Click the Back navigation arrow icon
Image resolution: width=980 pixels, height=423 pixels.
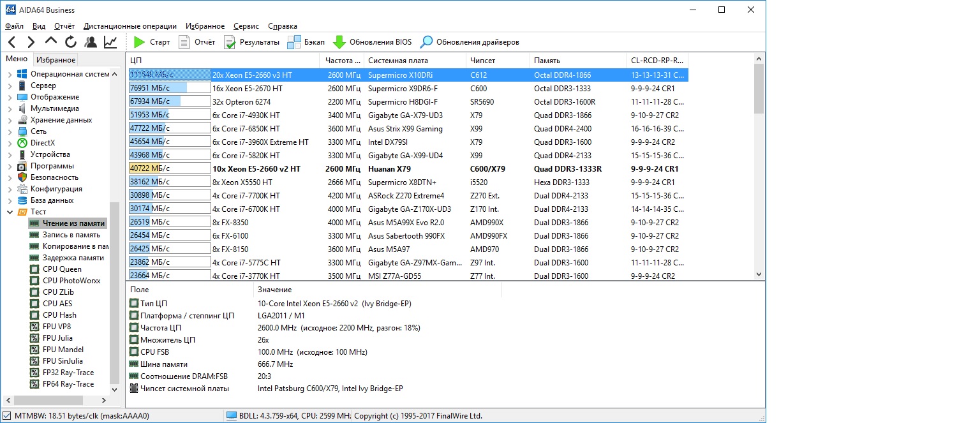(11, 42)
